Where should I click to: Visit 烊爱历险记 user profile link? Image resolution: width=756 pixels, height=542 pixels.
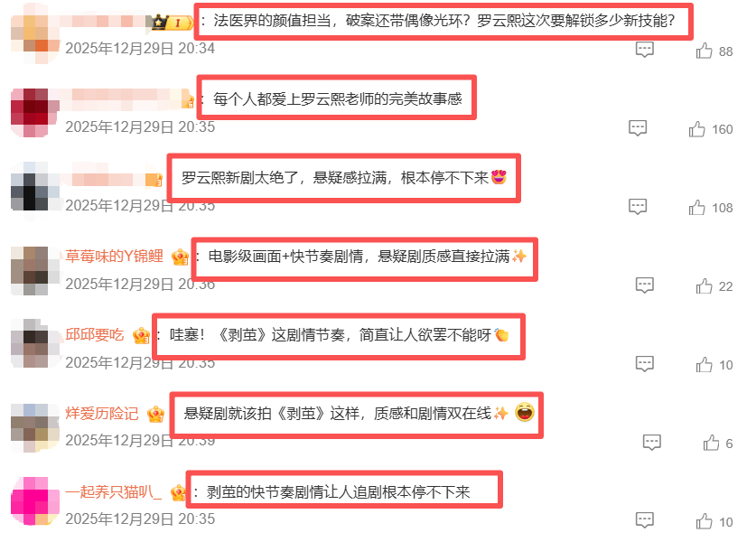coord(102,413)
